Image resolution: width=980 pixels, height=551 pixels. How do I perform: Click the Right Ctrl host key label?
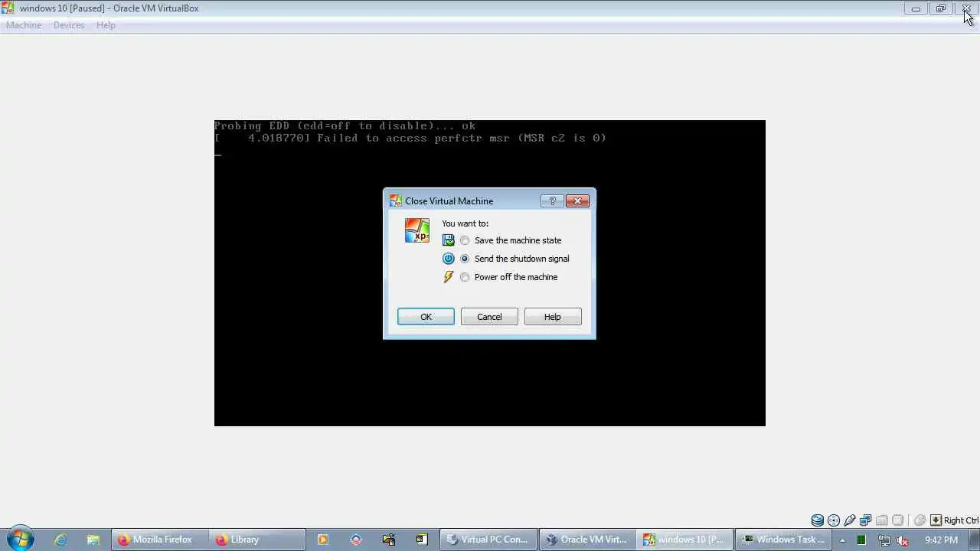click(961, 520)
